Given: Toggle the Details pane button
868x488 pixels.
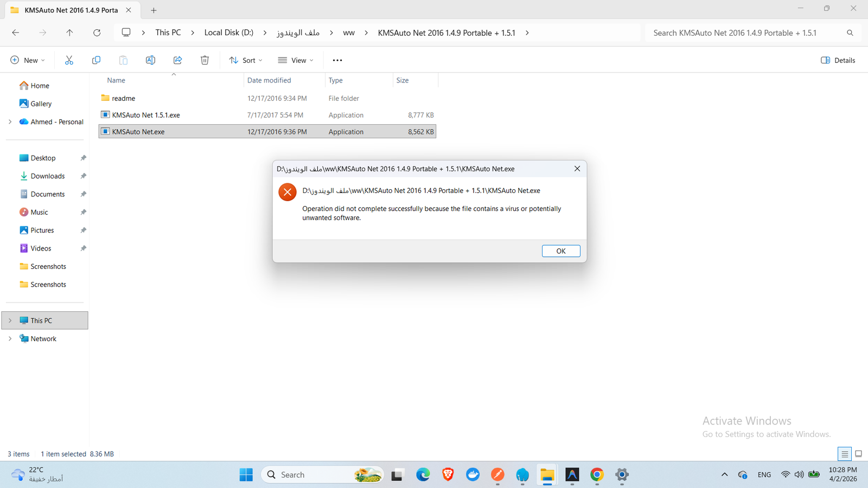Looking at the screenshot, I should pyautogui.click(x=838, y=60).
